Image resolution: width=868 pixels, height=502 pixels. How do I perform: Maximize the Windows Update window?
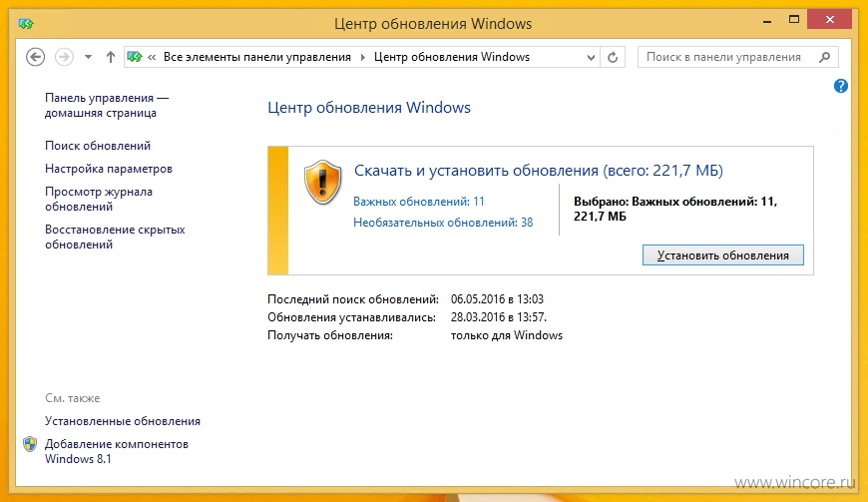(x=794, y=19)
